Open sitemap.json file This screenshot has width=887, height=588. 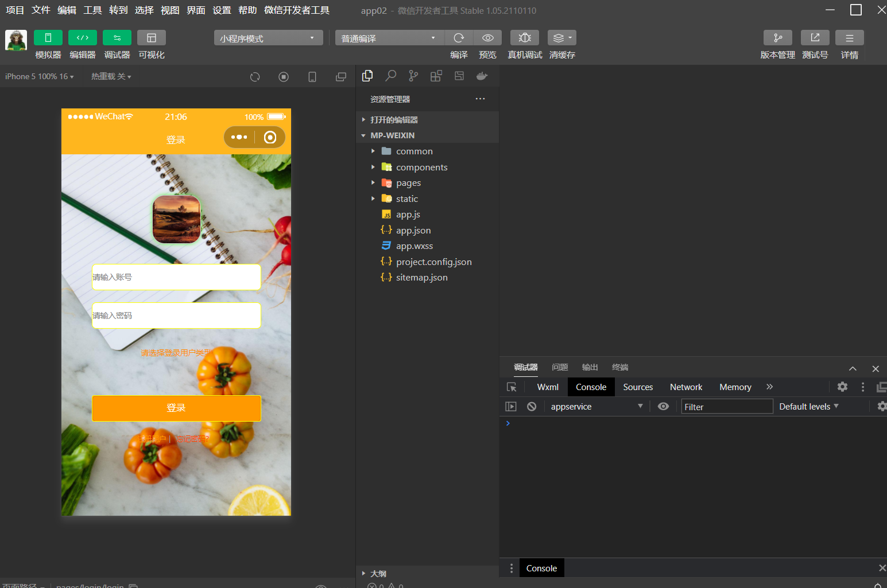(x=427, y=278)
